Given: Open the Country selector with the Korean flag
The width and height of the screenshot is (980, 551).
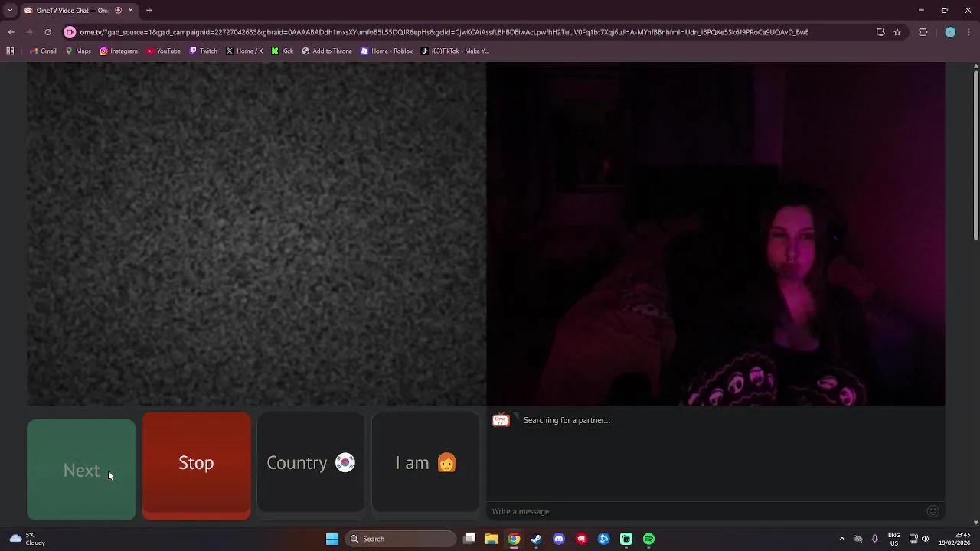Looking at the screenshot, I should pyautogui.click(x=311, y=462).
